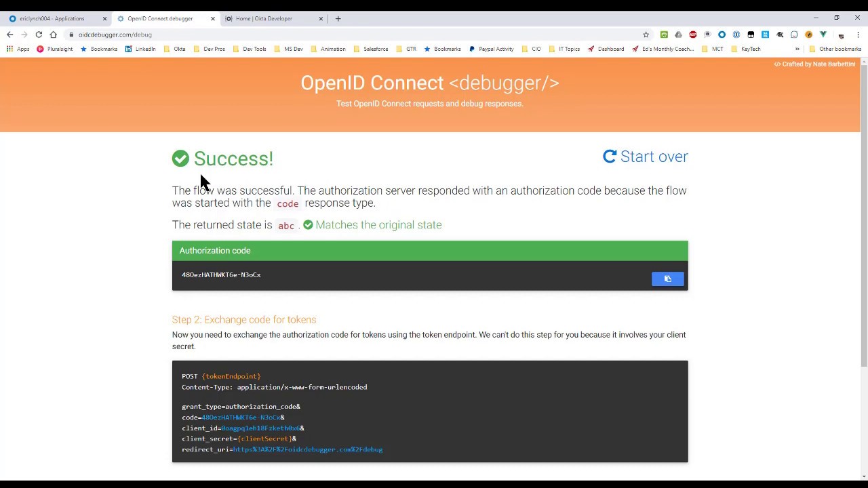Click the redirect_uri value in the code block
This screenshot has height=488, width=868.
pyautogui.click(x=308, y=449)
